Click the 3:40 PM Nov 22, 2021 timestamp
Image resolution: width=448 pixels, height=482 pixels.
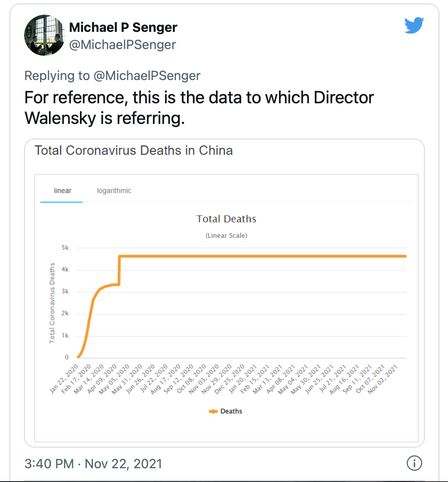[93, 463]
